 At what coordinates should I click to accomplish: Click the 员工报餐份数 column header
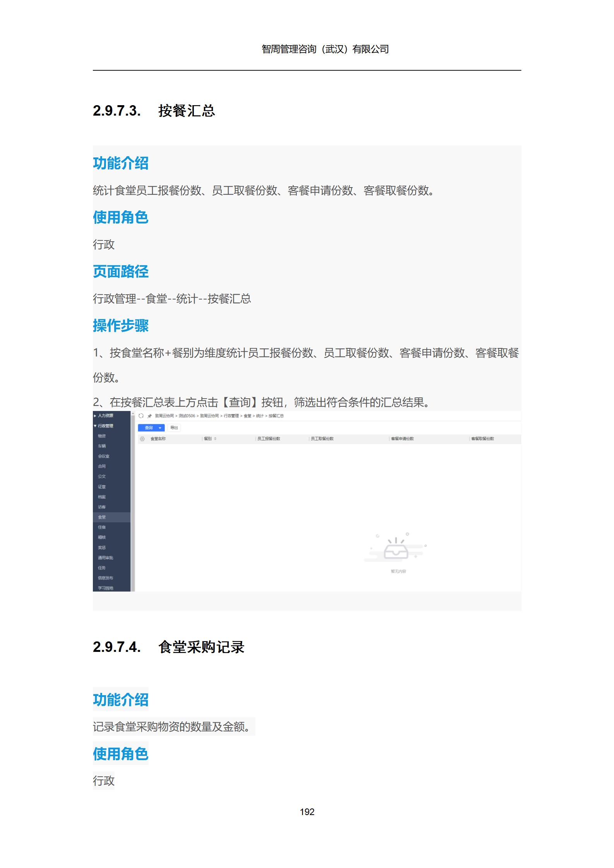(x=269, y=439)
